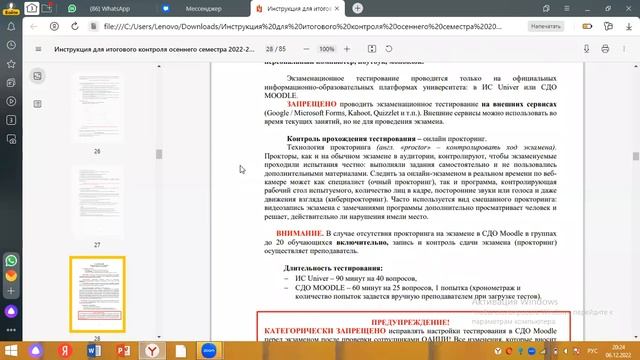
Task: Click the PDF document title text
Action: pyautogui.click(x=154, y=49)
